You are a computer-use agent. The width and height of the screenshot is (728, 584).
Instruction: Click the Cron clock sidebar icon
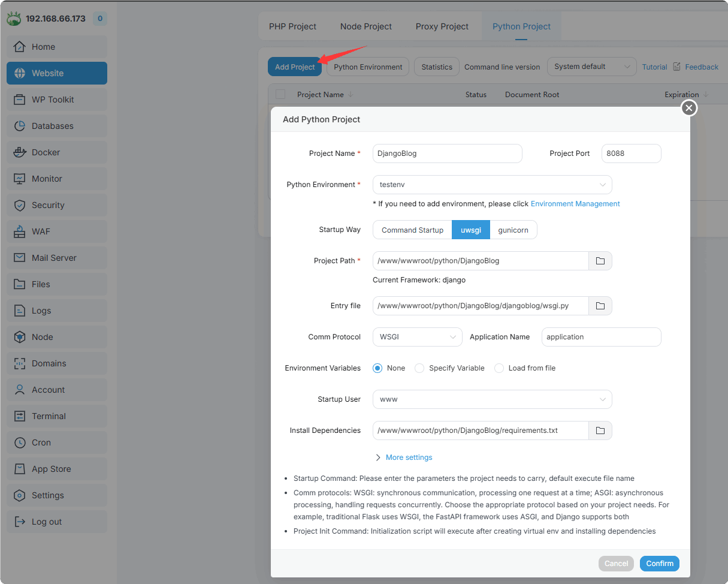20,442
